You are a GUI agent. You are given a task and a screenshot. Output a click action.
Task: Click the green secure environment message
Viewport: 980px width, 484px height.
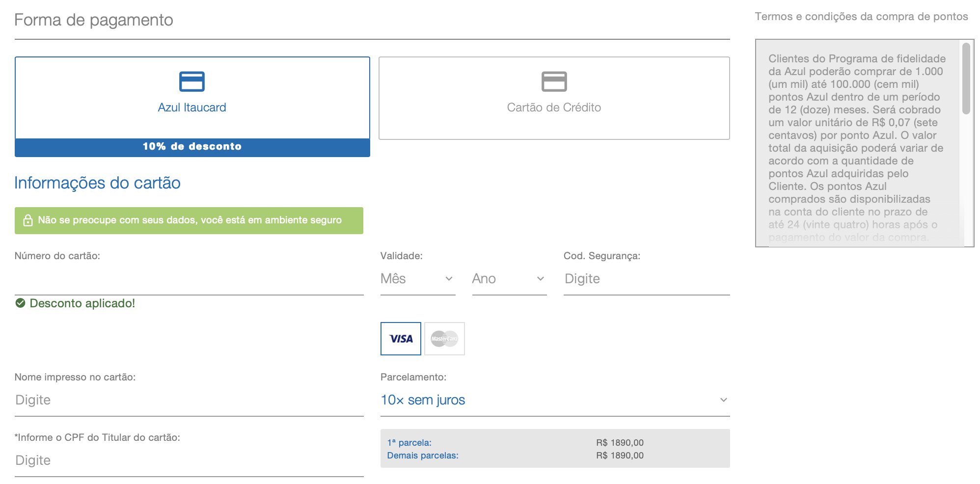tap(190, 220)
